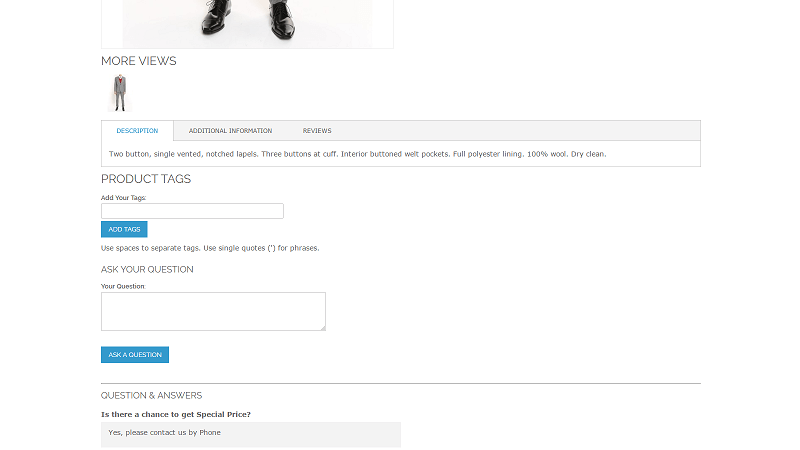Viewport: 800px width, 450px height.
Task: Switch to the Reviews tab
Action: (x=317, y=131)
